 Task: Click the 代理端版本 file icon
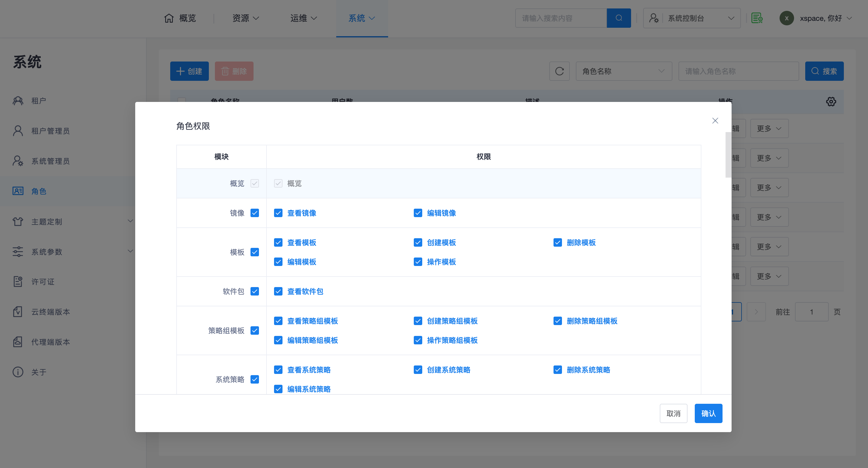coord(18,342)
